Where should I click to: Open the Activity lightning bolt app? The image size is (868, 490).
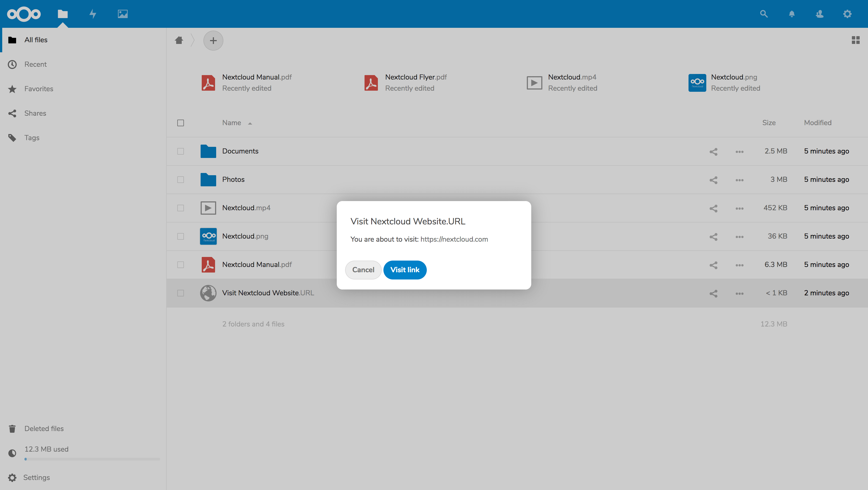pos(93,14)
